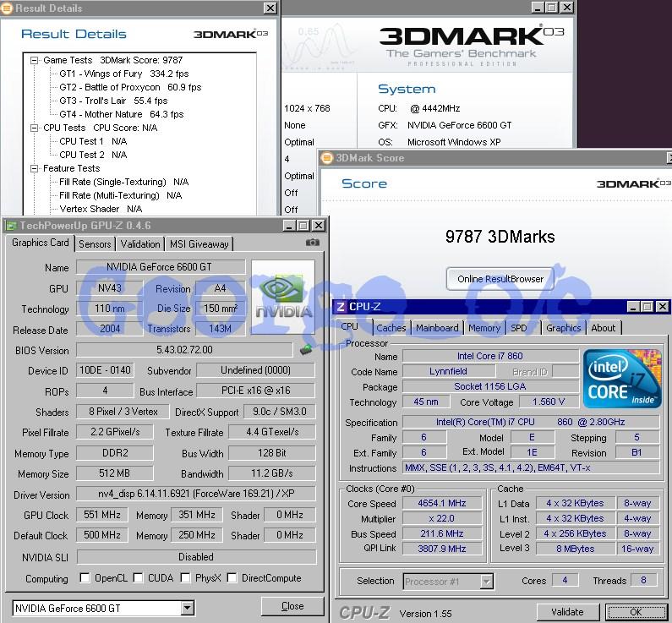Click the 9787 3DMarks score text

tap(500, 237)
